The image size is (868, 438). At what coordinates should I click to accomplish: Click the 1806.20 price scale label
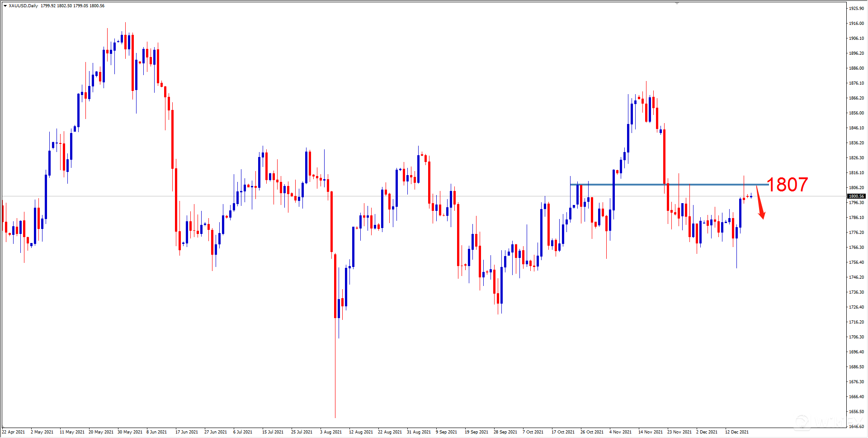point(856,187)
